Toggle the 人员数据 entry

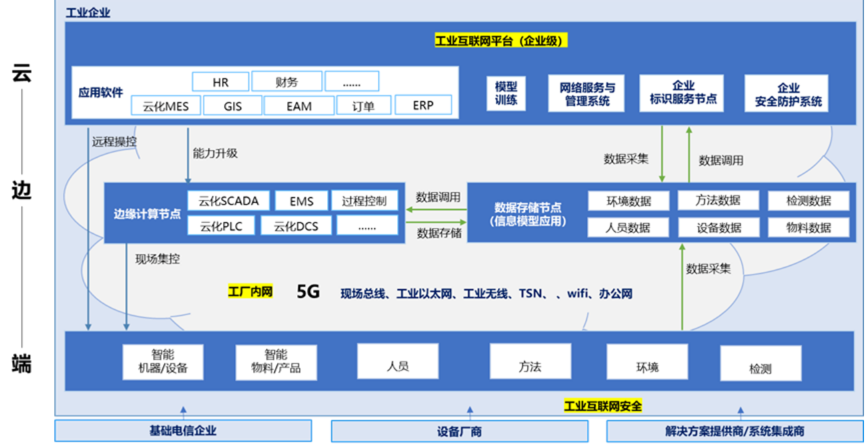[x=628, y=227]
